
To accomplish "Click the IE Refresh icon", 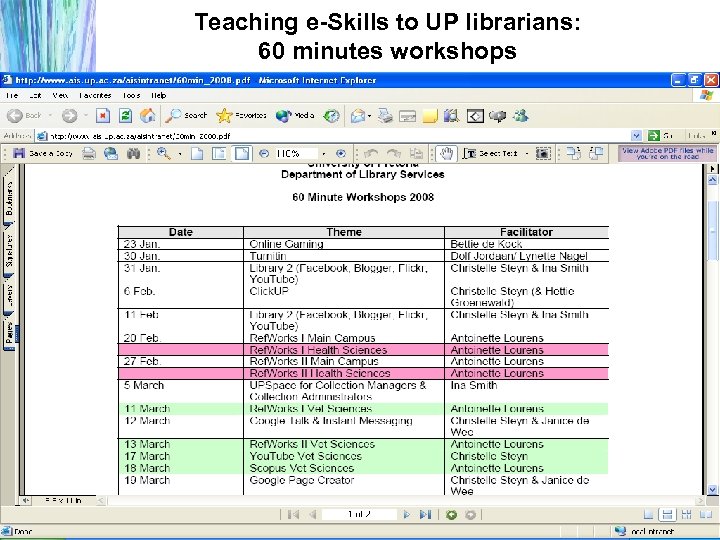I will pos(125,116).
